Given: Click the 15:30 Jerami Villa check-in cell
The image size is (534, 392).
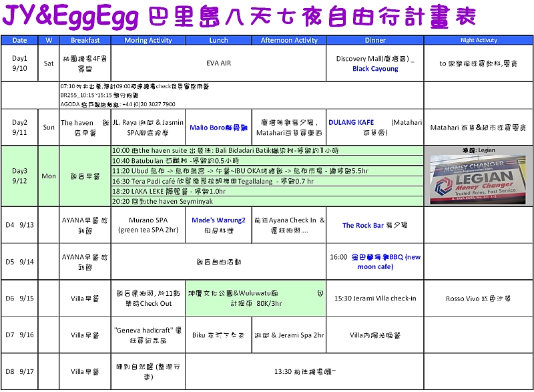Looking at the screenshot, I should (x=375, y=299).
